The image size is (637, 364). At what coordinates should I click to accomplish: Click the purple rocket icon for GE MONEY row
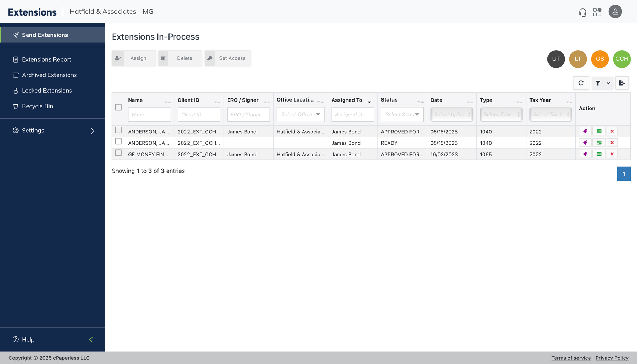click(x=585, y=154)
